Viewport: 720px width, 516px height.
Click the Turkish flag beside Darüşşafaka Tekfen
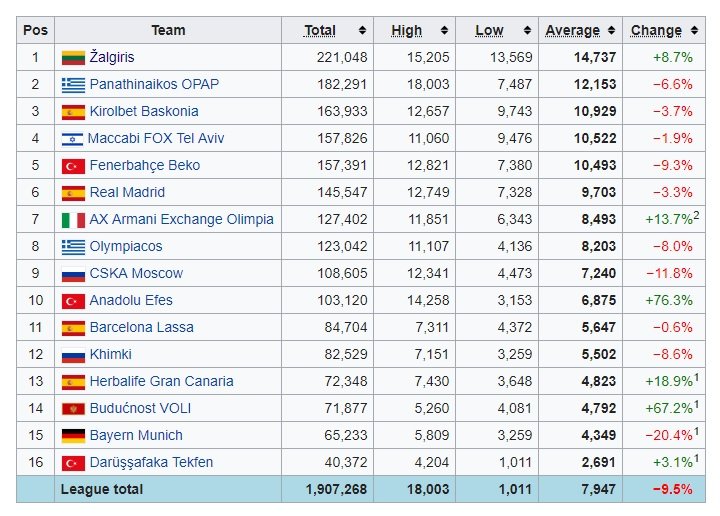point(73,463)
